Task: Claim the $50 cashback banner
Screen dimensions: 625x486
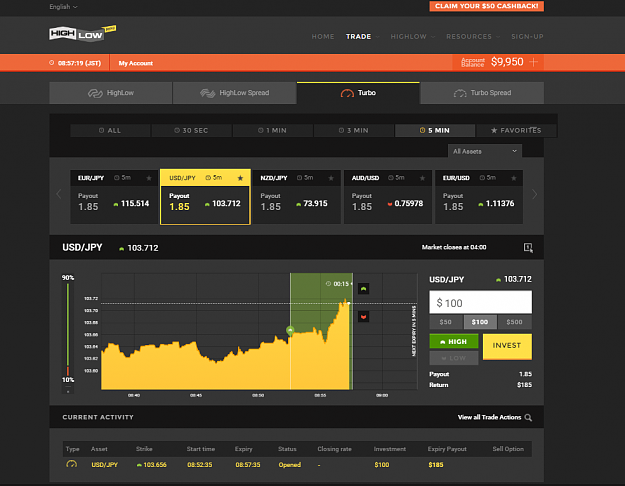Action: 486,6
